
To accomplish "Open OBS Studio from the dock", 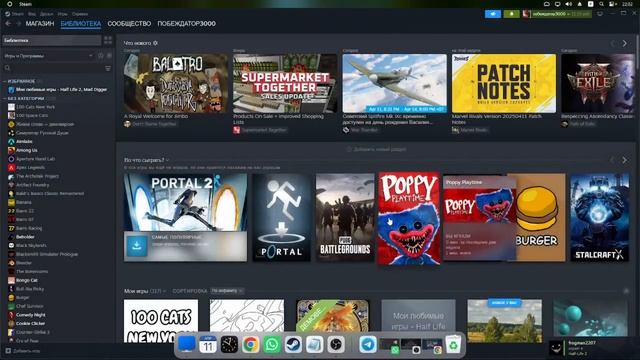I will (x=336, y=345).
